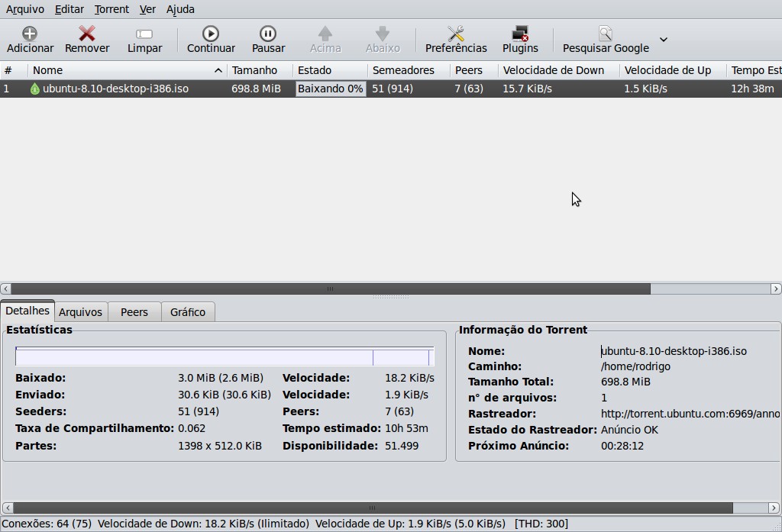782x532 pixels.
Task: Open the Ajuda menu
Action: 180,9
